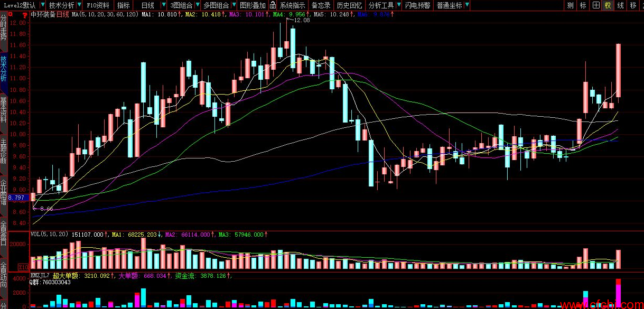The image size is (644, 309).
Task: Open 历史回忆 history replay
Action: pos(350,5)
